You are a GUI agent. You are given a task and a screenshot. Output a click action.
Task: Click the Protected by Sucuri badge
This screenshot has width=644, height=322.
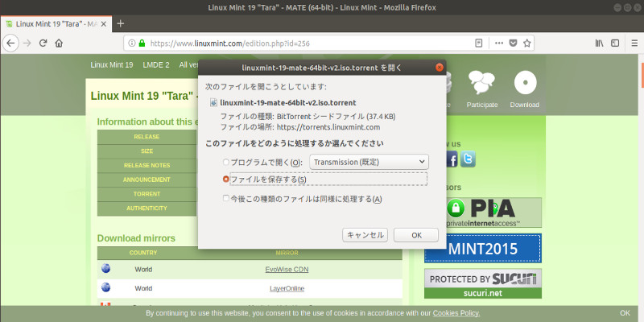[483, 283]
